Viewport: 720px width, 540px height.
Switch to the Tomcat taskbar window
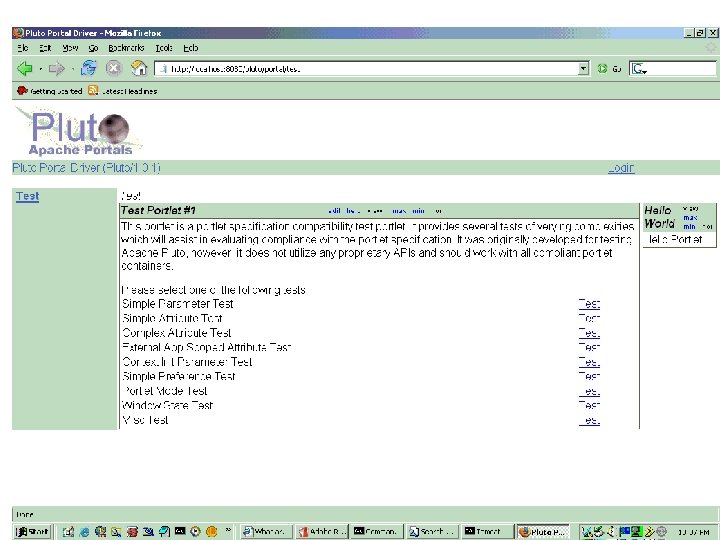pos(487,531)
